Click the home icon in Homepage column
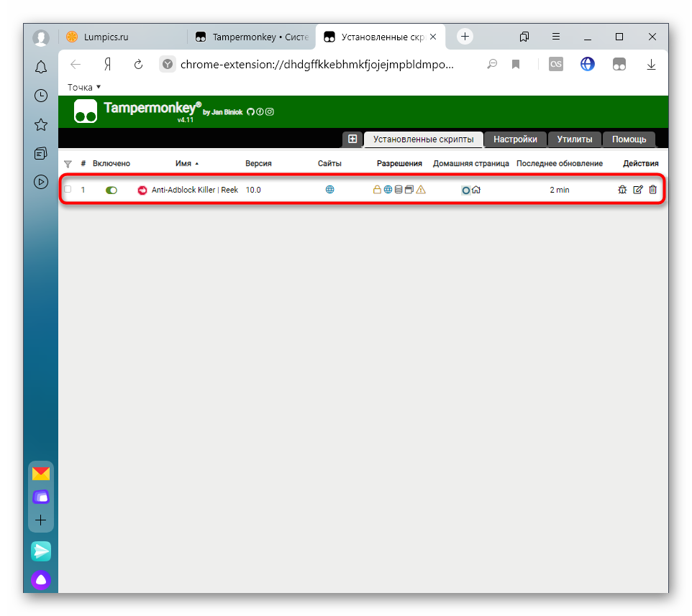This screenshot has width=692, height=616. click(x=476, y=190)
